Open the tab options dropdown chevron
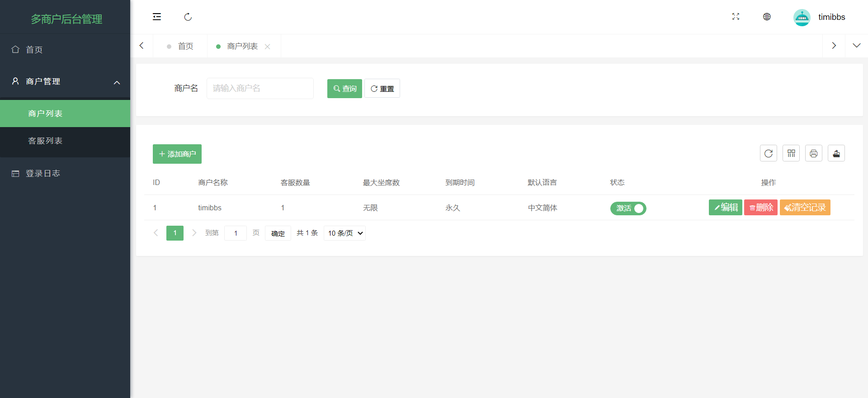Screen dimensions: 868x398 tap(856, 46)
